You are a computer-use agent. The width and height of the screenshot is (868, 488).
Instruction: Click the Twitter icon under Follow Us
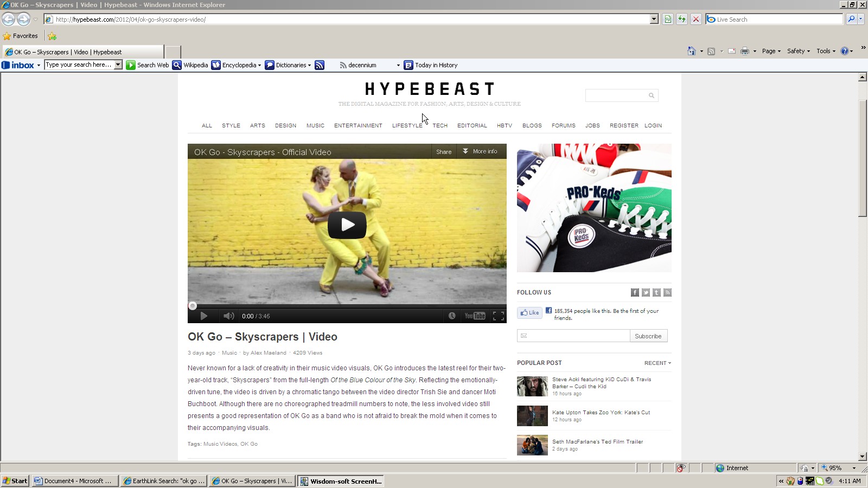click(646, 293)
